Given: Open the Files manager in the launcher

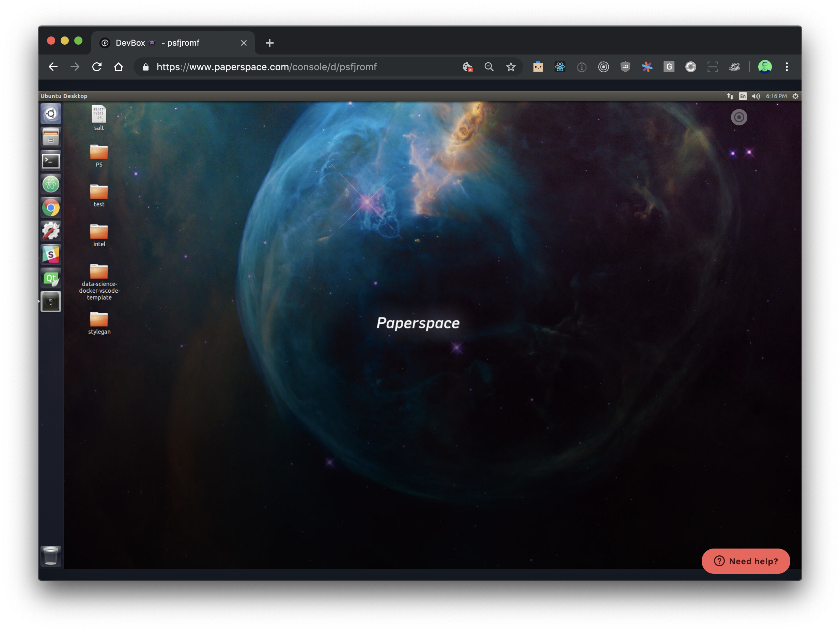Looking at the screenshot, I should 51,137.
